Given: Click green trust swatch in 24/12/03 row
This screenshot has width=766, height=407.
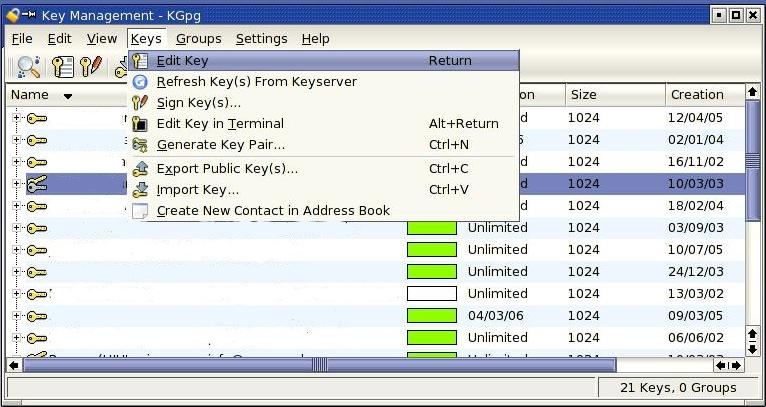Looking at the screenshot, I should [x=432, y=272].
